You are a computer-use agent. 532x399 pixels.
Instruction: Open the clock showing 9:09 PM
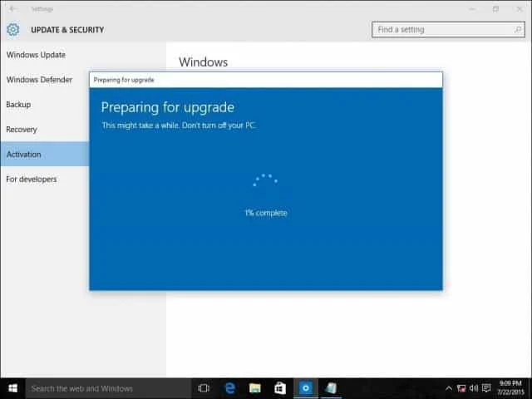click(510, 388)
